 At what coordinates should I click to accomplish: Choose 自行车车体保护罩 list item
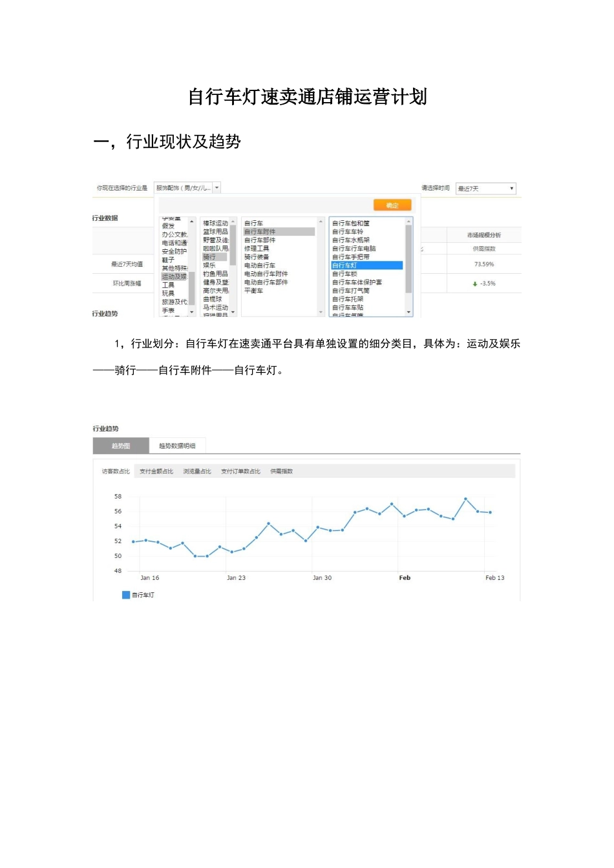tap(357, 282)
